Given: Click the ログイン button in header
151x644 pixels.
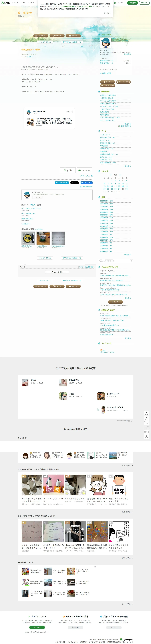Looking at the screenshot, I should [144, 3].
